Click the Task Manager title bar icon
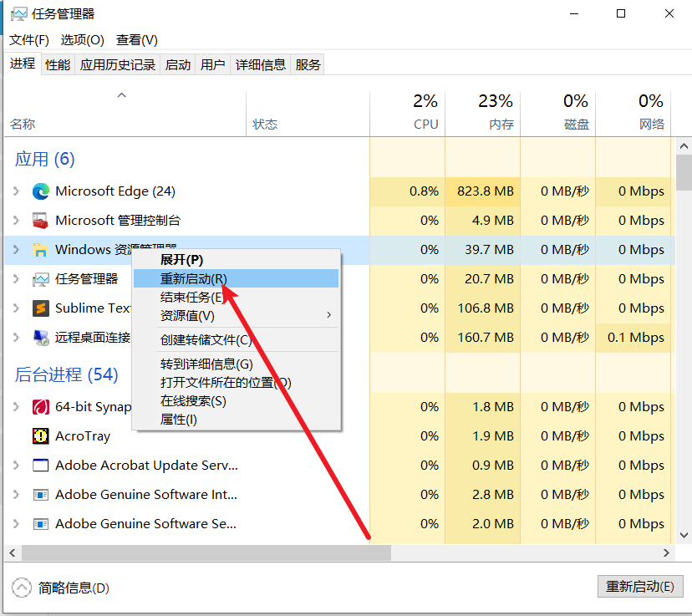The width and height of the screenshot is (692, 616). (x=18, y=14)
